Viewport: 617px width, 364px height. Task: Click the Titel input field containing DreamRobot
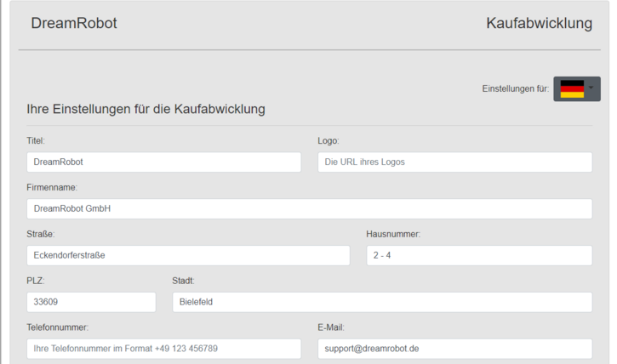163,162
